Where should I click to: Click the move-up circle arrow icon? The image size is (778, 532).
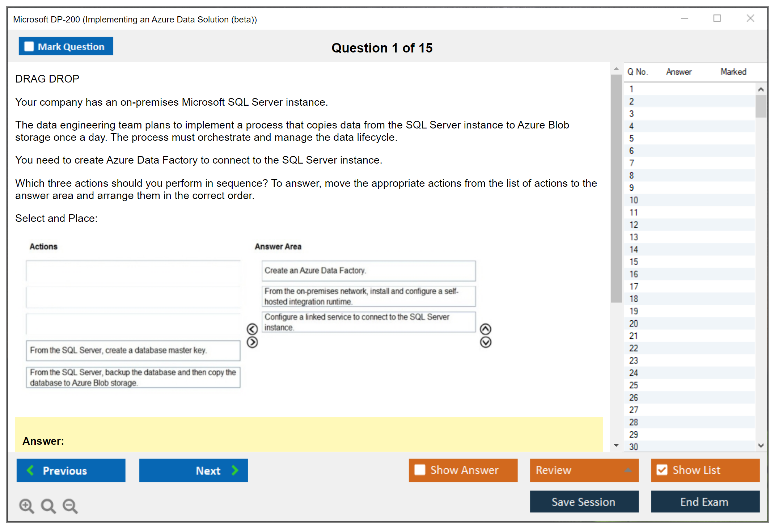tap(486, 329)
